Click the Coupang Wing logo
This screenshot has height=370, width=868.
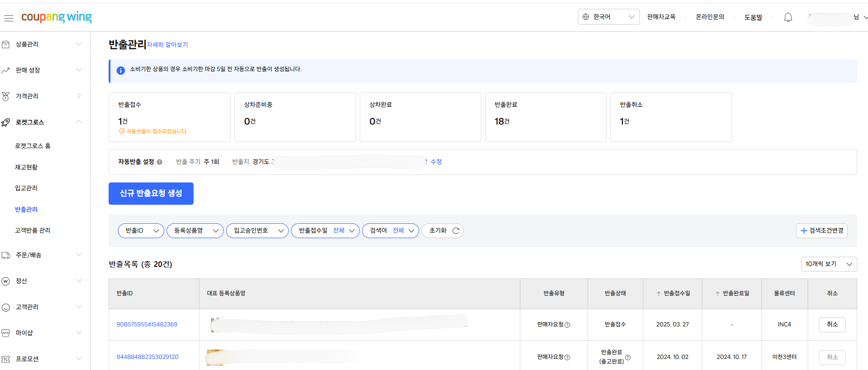pyautogui.click(x=57, y=17)
